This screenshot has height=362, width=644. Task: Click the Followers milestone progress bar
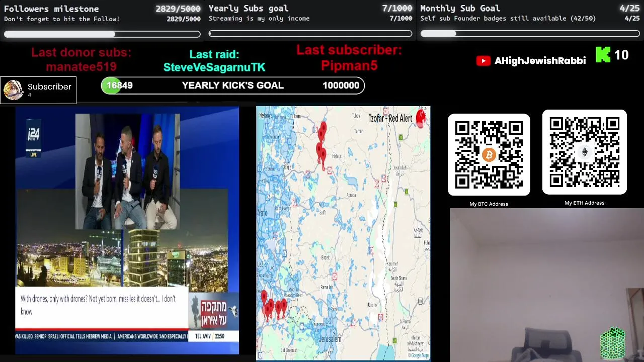(x=102, y=34)
